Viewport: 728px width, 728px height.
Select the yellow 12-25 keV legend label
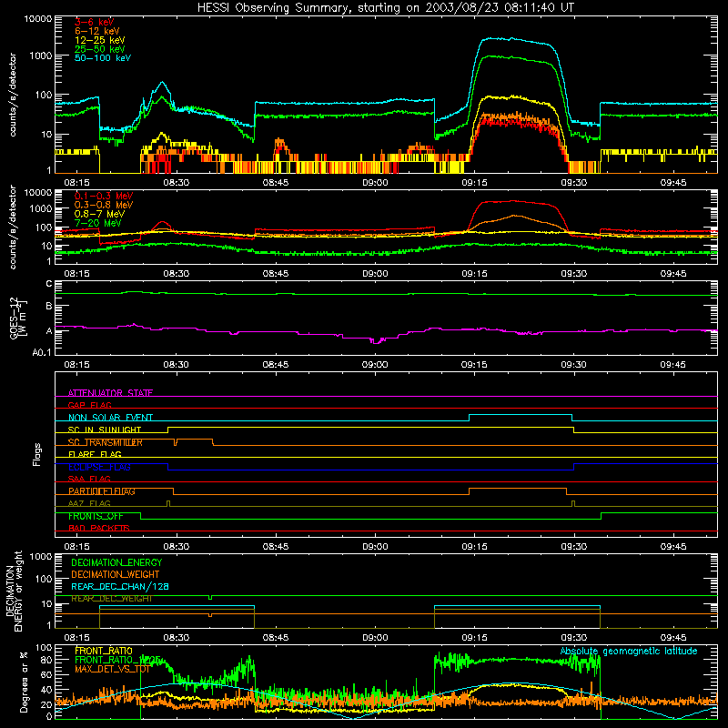[100, 40]
